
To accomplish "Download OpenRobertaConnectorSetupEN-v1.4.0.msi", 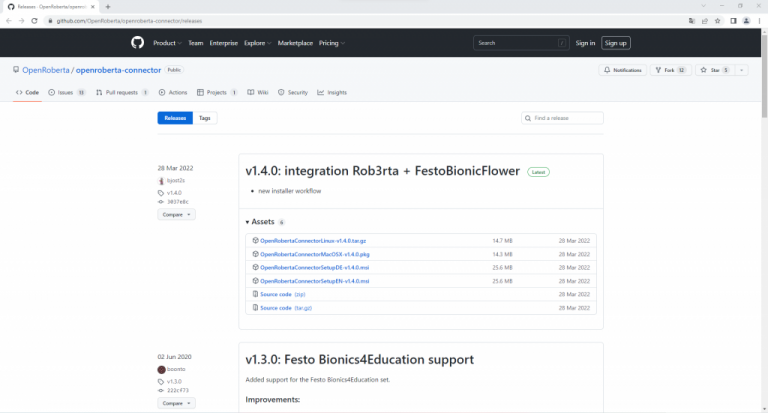I will [315, 281].
